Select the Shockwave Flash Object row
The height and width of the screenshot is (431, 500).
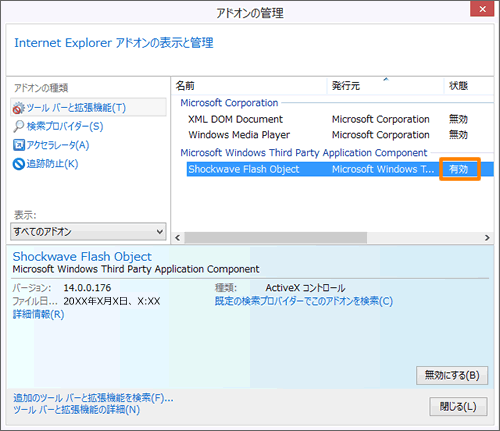pyautogui.click(x=340, y=169)
